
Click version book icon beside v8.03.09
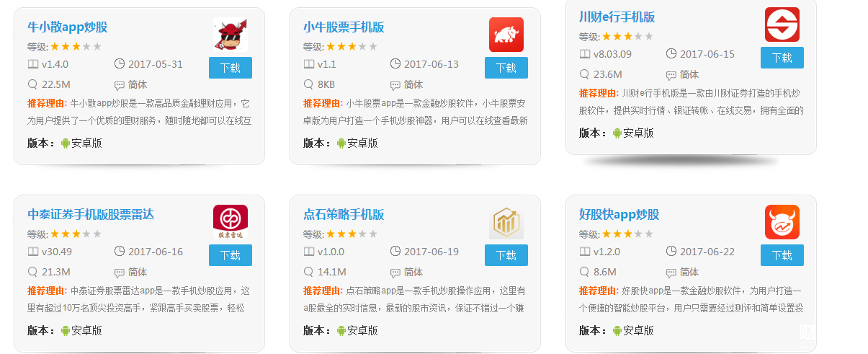(585, 54)
